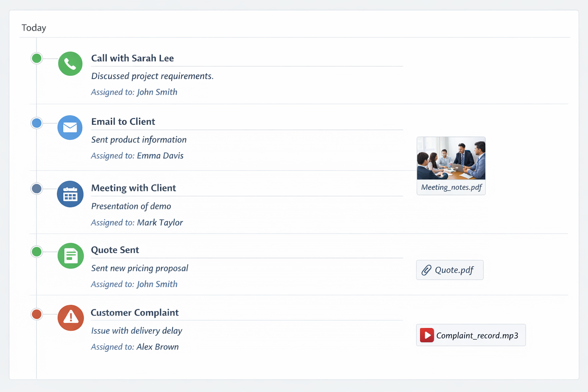
Task: Click the paperclip icon beside Quote.pdf
Action: (426, 270)
